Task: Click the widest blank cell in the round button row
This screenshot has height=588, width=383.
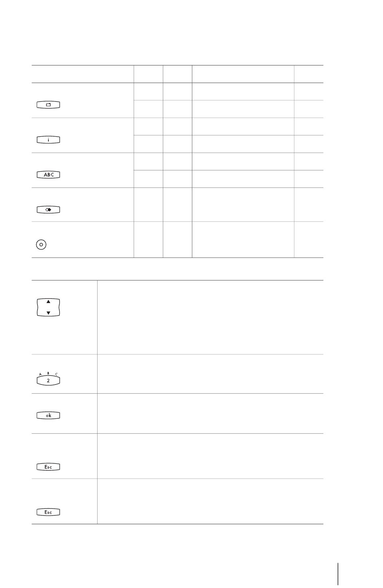Action: pyautogui.click(x=243, y=239)
